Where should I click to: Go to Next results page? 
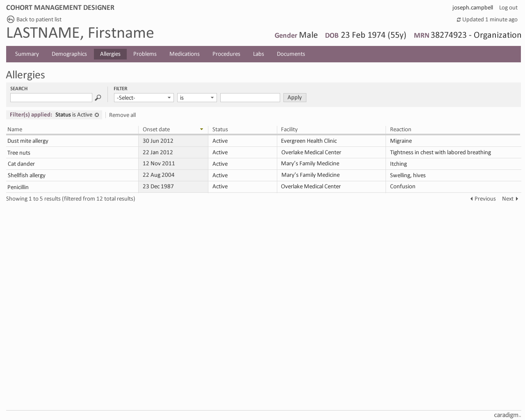(510, 199)
